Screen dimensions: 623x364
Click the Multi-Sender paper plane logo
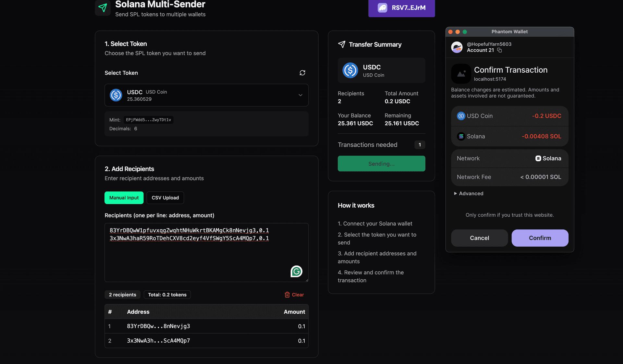tap(103, 8)
